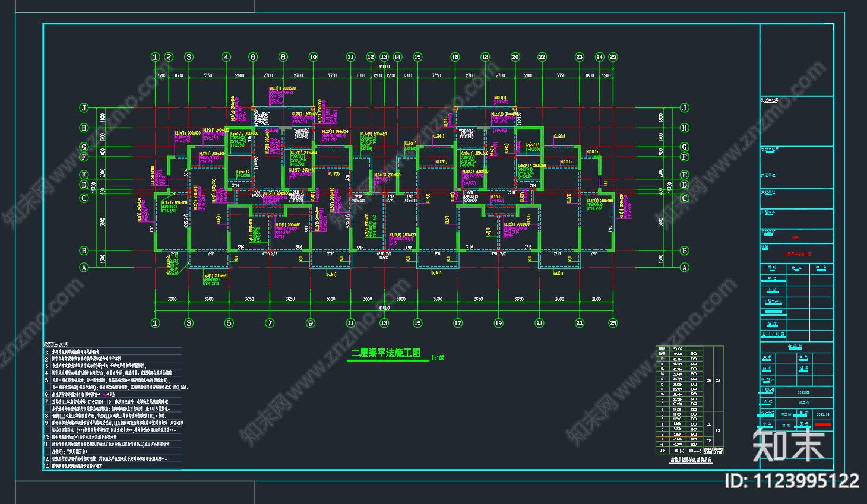Click axis bubble 14 in top grid row
This screenshot has width=867, height=504.
pos(397,57)
